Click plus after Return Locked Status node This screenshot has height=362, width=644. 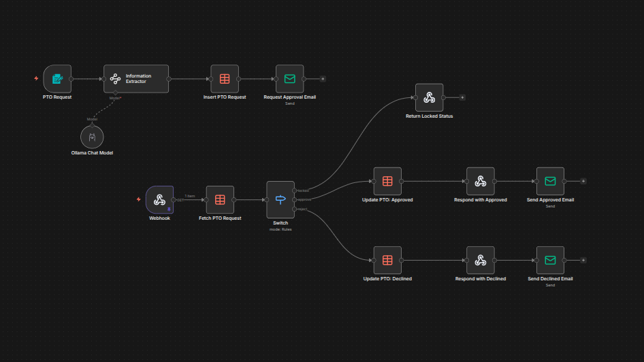tap(462, 97)
